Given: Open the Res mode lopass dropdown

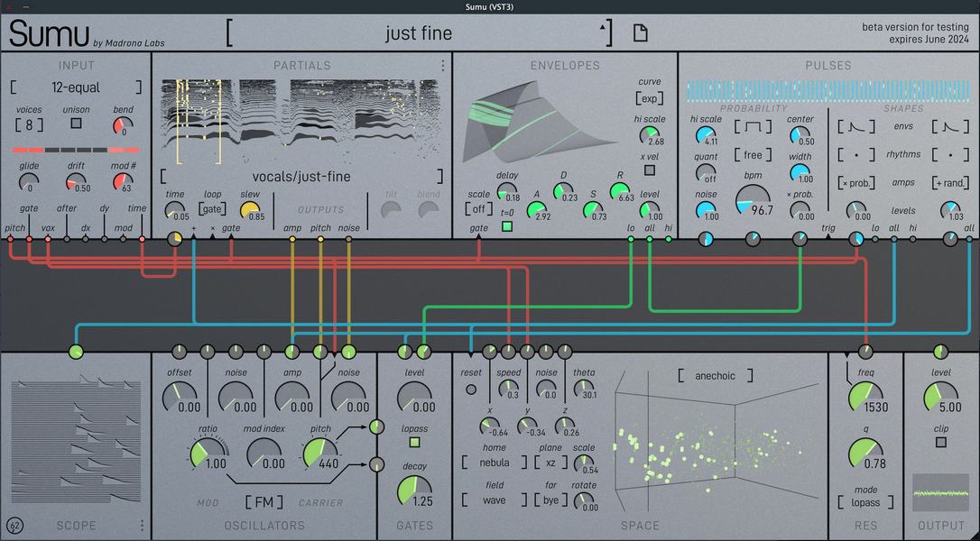Looking at the screenshot, I should tap(865, 502).
